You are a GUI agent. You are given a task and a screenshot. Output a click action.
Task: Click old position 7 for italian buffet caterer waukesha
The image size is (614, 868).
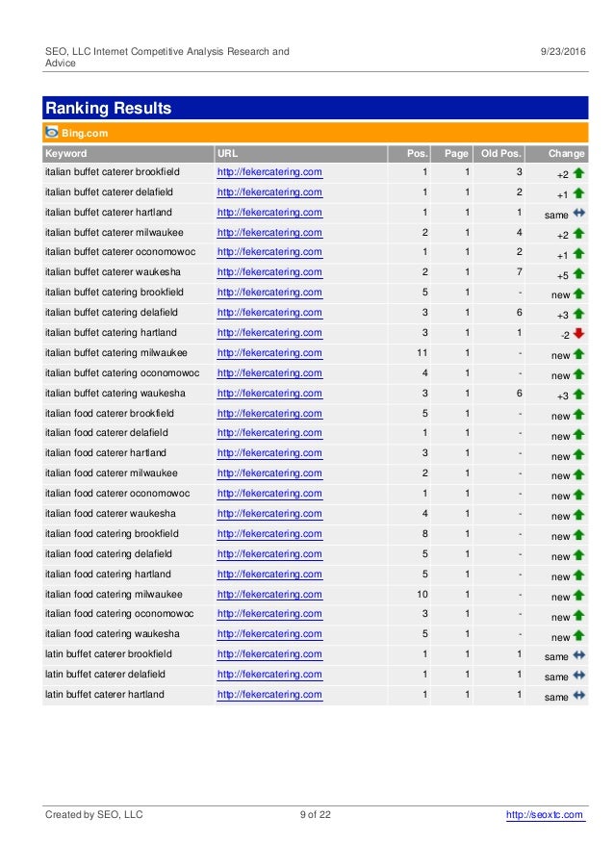coord(520,271)
